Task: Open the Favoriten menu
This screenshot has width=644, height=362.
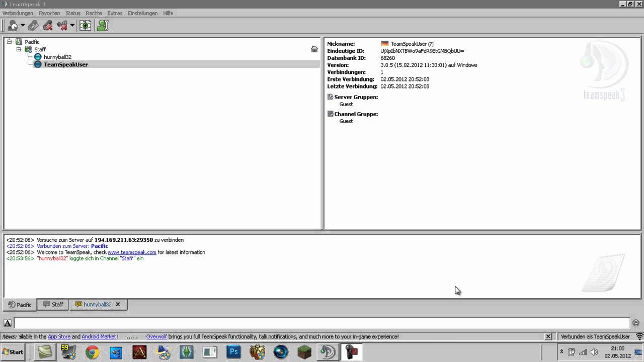Action: click(49, 13)
